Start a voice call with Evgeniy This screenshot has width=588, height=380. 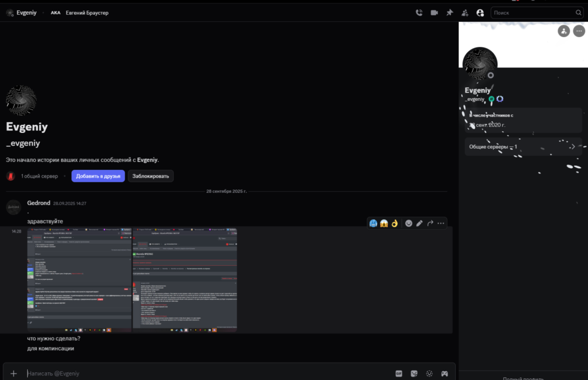point(419,13)
